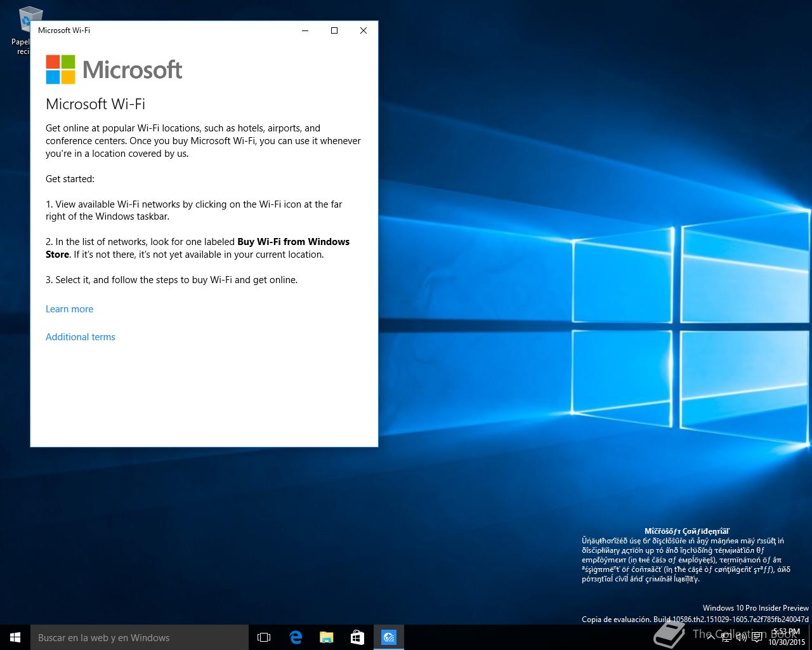Open the Action Center notifications icon

coord(757,637)
